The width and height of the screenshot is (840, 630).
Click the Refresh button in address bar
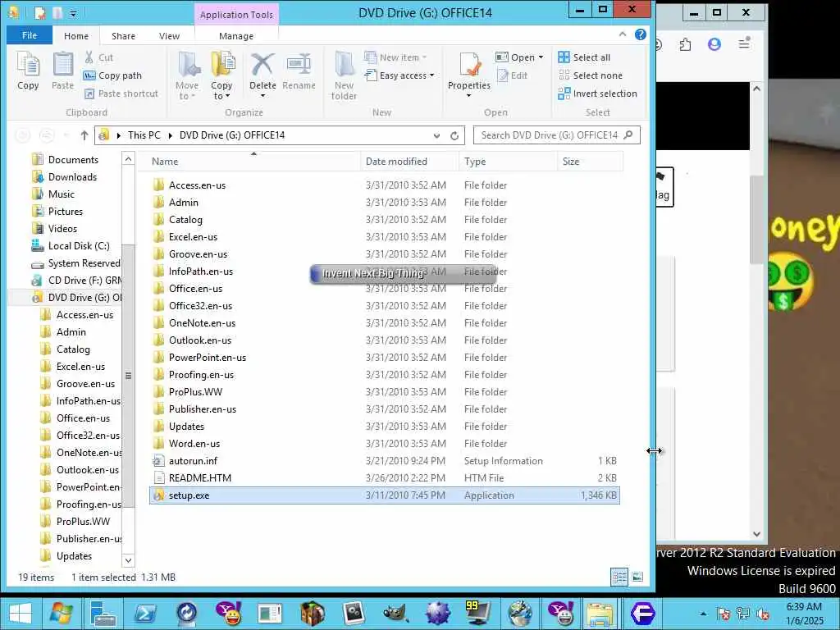point(454,135)
